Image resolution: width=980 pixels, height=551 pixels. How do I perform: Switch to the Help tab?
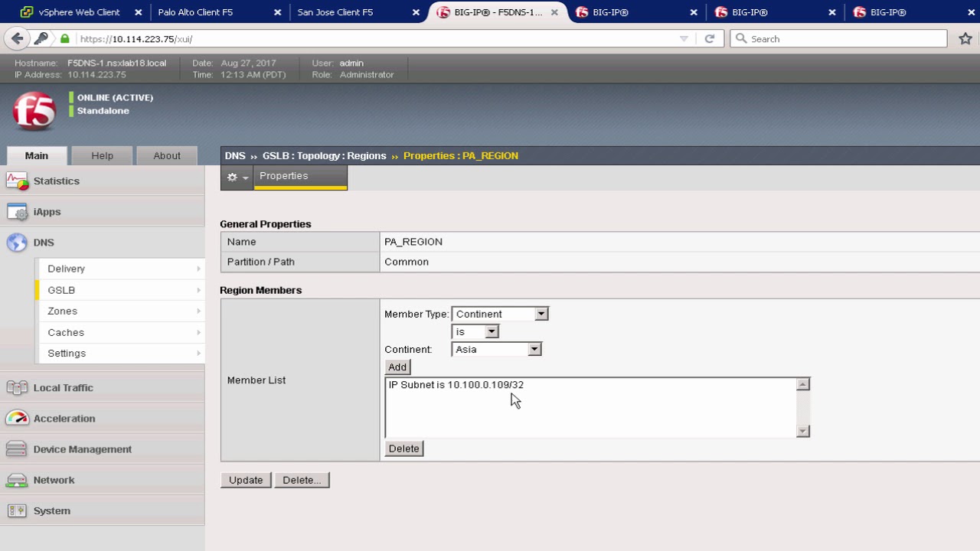102,155
